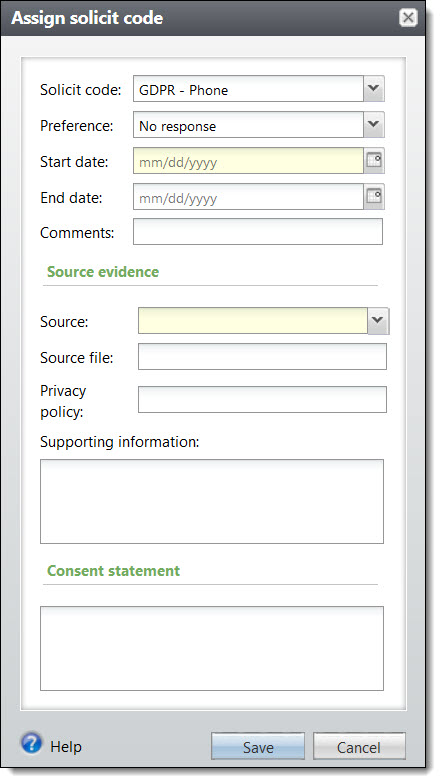Click into the End date field

[248, 197]
